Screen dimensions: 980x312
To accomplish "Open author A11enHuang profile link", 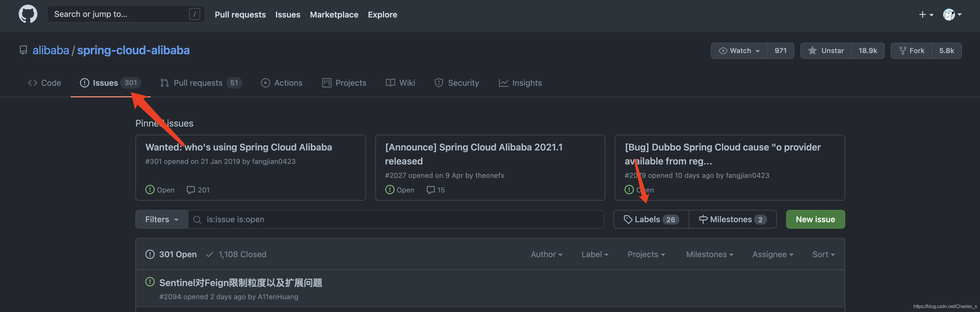I will click(278, 297).
